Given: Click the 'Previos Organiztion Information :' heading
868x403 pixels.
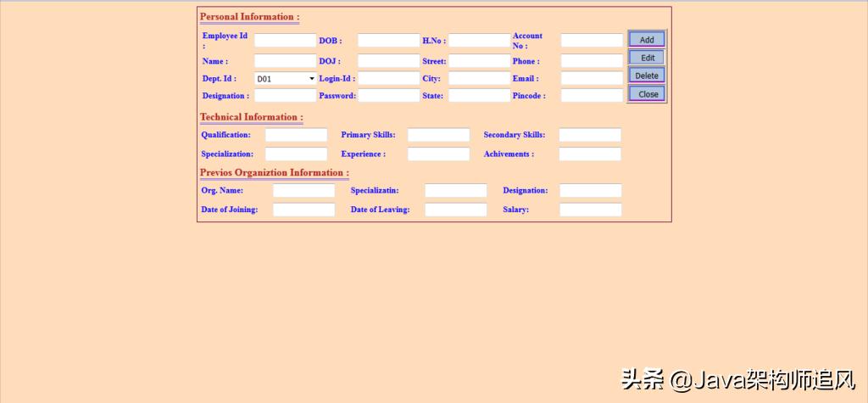Looking at the screenshot, I should pos(275,172).
